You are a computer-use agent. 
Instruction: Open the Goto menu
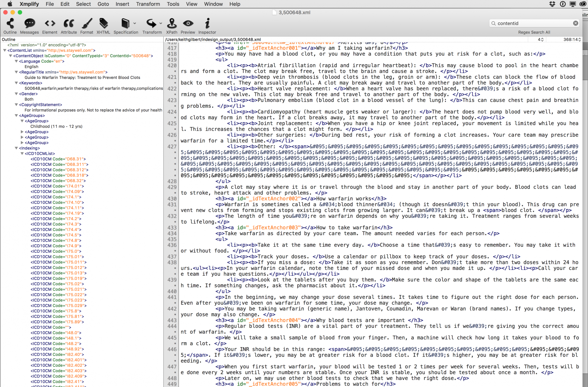(x=103, y=4)
